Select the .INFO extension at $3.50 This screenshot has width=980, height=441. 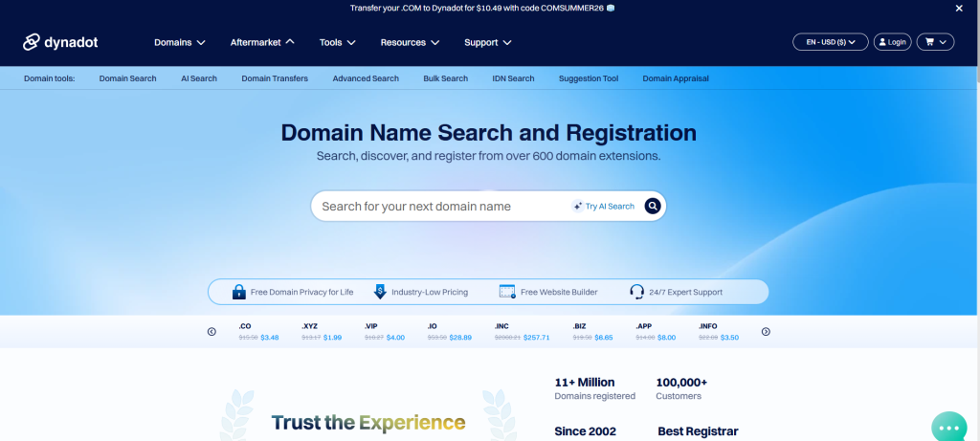[719, 332]
